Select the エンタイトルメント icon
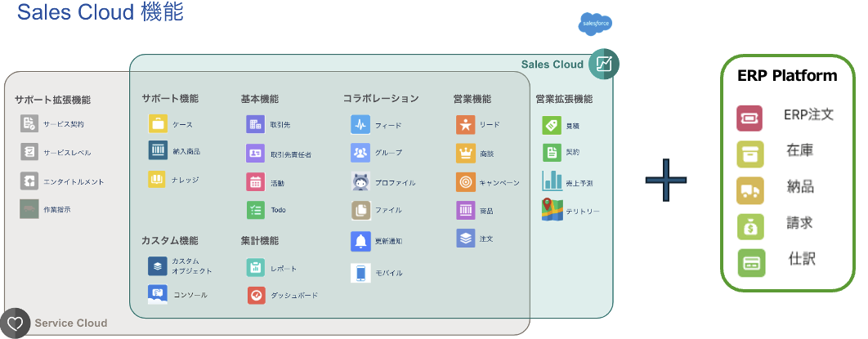 click(29, 181)
